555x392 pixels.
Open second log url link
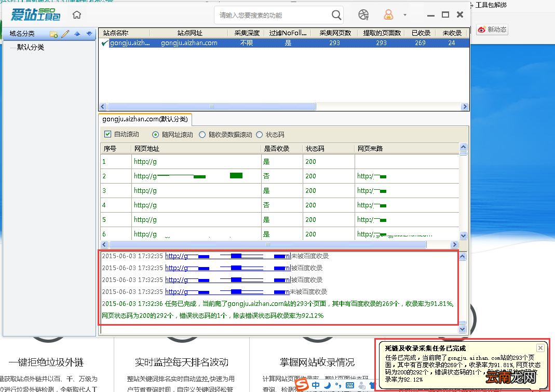[x=227, y=268]
